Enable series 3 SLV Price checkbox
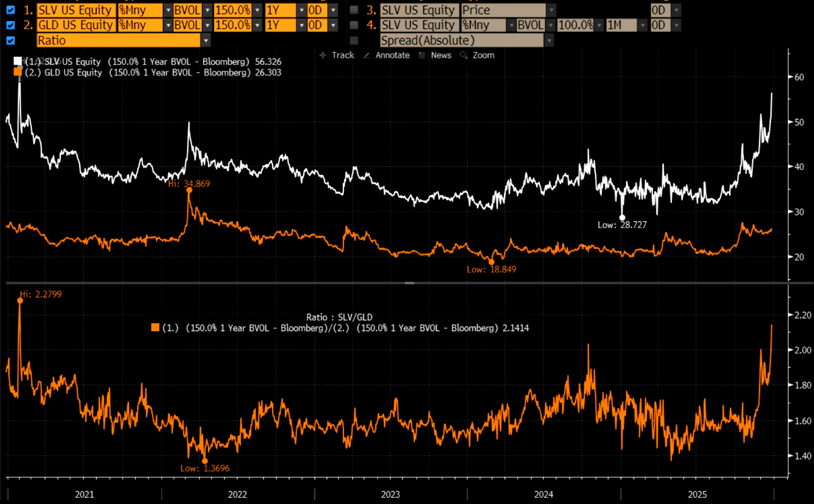Screen dimensions: 814x504 coord(354,10)
